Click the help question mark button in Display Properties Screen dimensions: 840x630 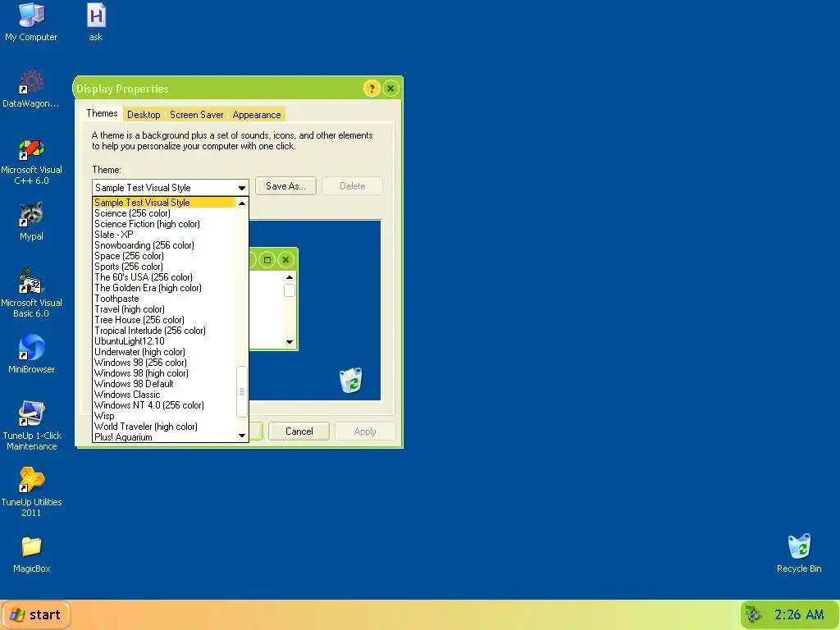coord(372,89)
